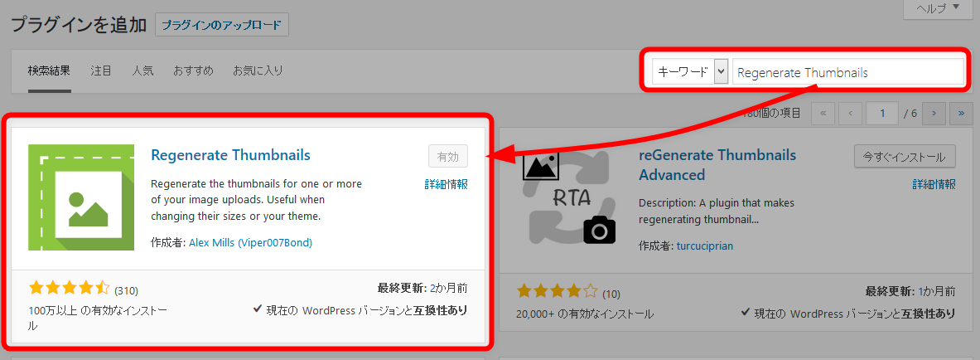The image size is (980, 360).
Task: Click 20,000+ active installs text
Action: (585, 314)
